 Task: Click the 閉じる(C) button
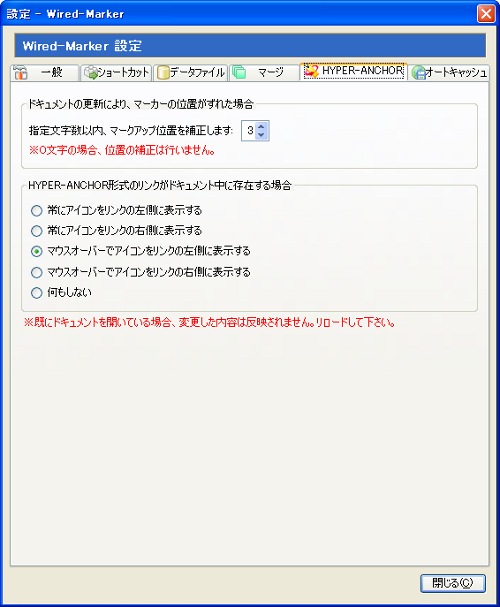pyautogui.click(x=453, y=583)
